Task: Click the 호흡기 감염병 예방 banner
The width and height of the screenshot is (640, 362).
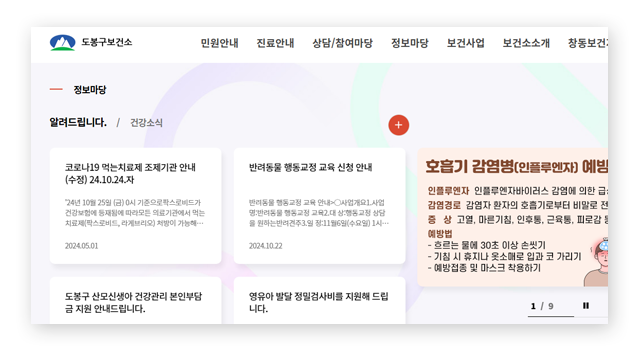Action: pos(513,217)
